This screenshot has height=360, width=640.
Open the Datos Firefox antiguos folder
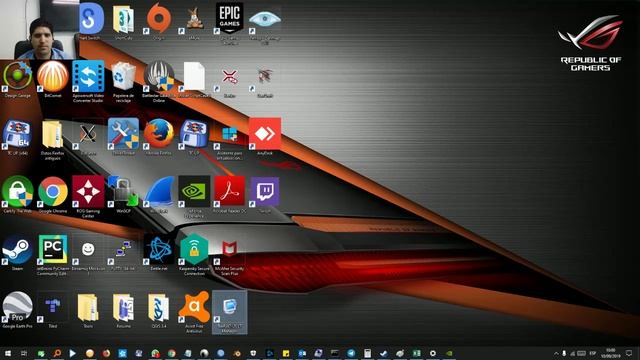(53, 135)
